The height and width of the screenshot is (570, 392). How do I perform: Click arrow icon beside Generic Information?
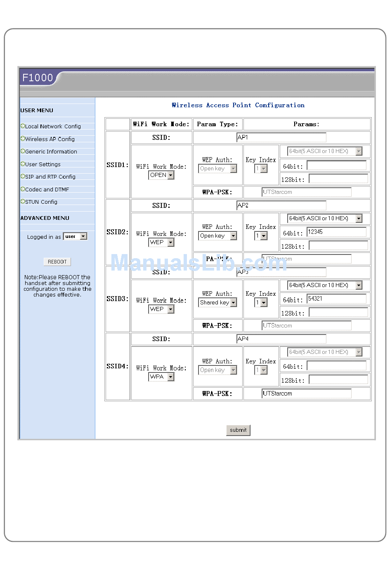tap(23, 151)
